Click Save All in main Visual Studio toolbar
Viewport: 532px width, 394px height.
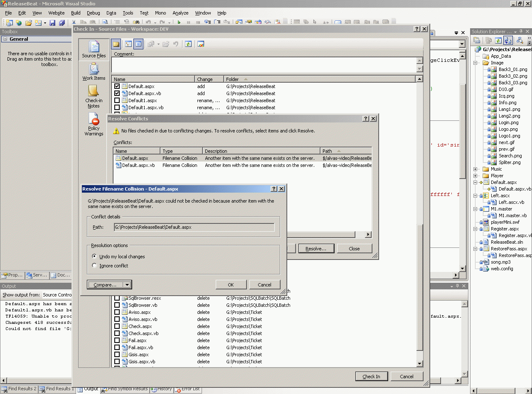[62, 23]
